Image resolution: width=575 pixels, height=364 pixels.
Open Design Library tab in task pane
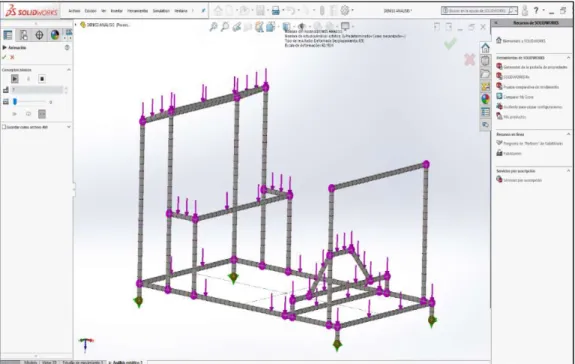[x=485, y=60]
